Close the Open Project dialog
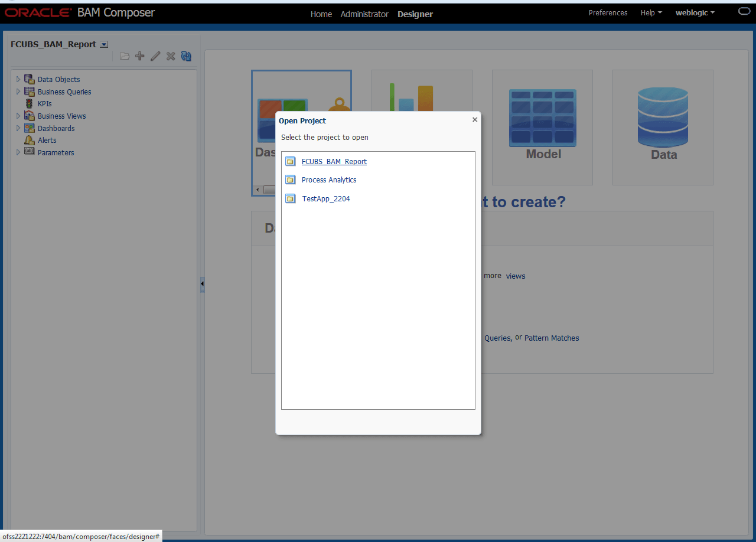 pos(474,120)
